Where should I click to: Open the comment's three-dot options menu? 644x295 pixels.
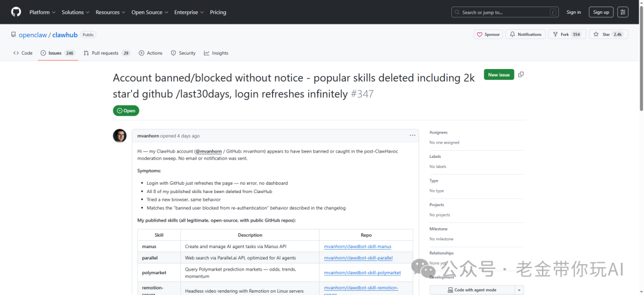click(412, 135)
